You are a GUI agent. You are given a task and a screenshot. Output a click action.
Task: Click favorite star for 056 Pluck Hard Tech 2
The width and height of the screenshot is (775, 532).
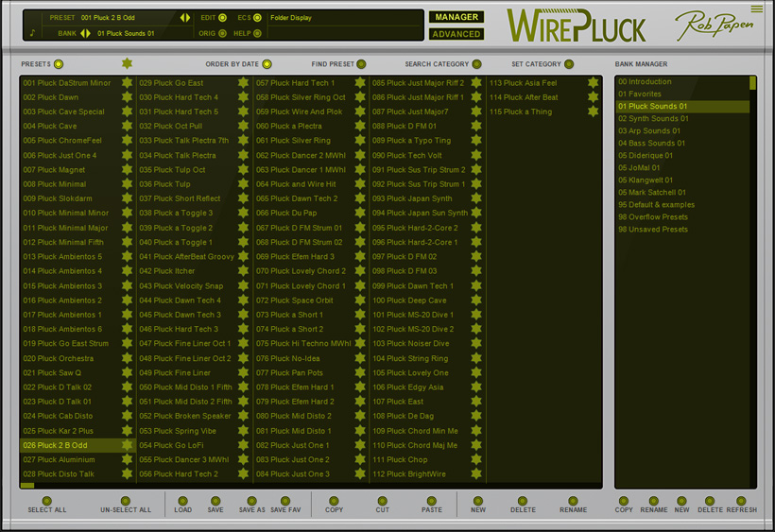[243, 473]
